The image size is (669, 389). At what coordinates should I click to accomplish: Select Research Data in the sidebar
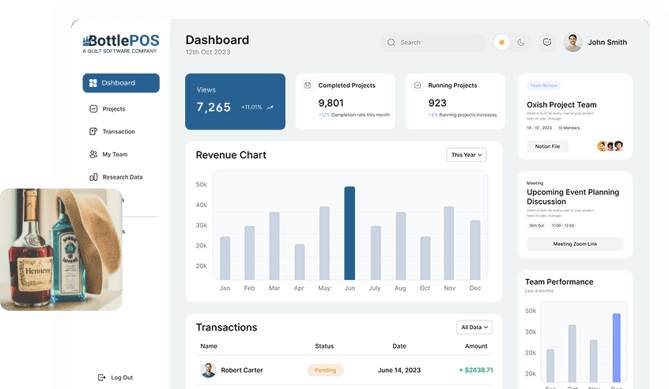click(116, 177)
